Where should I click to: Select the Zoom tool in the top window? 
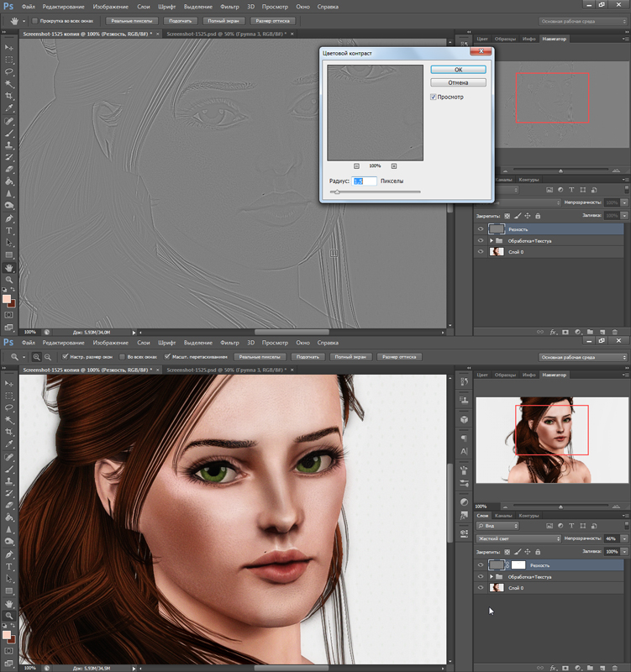[x=9, y=280]
